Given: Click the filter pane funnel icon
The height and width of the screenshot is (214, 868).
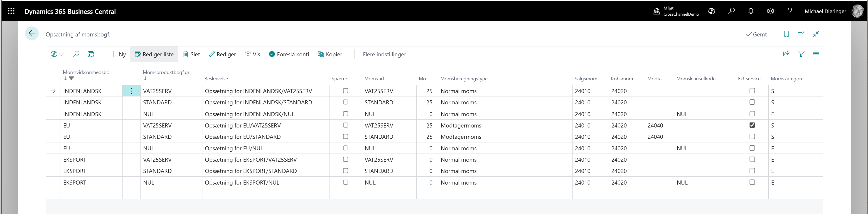Looking at the screenshot, I should click(x=801, y=54).
